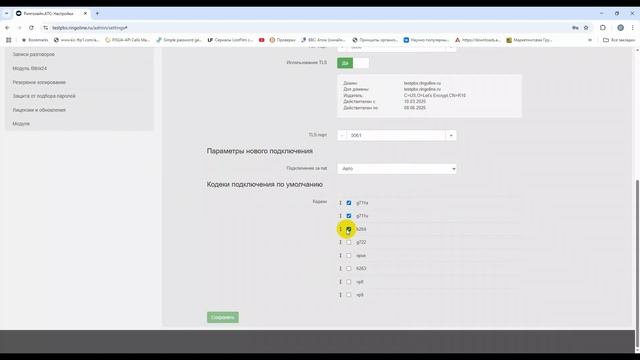The height and width of the screenshot is (360, 640).
Task: Open the 'Simple password ge...' bookmark
Action: [179, 40]
